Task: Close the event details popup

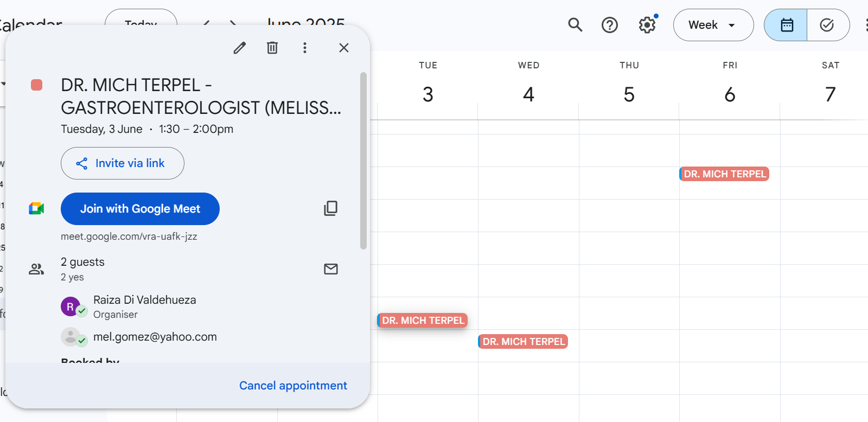Action: click(343, 48)
